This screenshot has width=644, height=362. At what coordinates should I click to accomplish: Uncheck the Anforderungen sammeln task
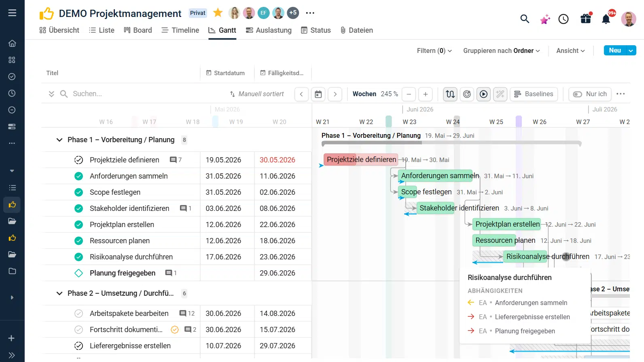point(79,176)
